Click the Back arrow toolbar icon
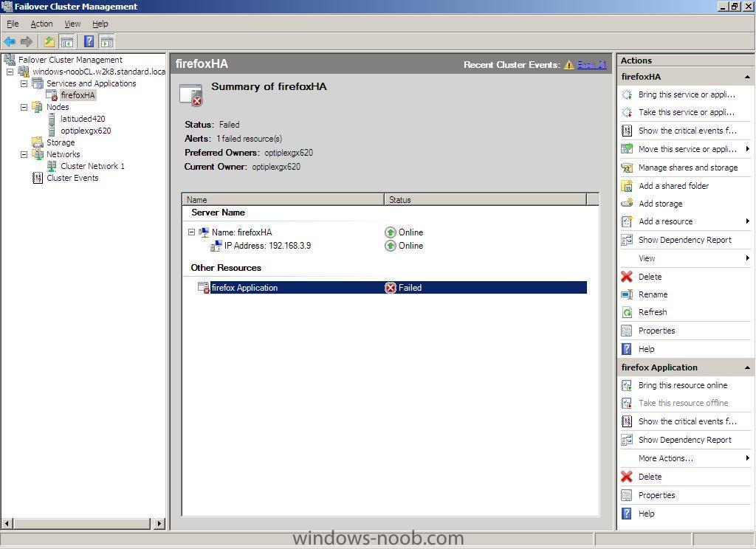The height and width of the screenshot is (549, 756). [10, 41]
